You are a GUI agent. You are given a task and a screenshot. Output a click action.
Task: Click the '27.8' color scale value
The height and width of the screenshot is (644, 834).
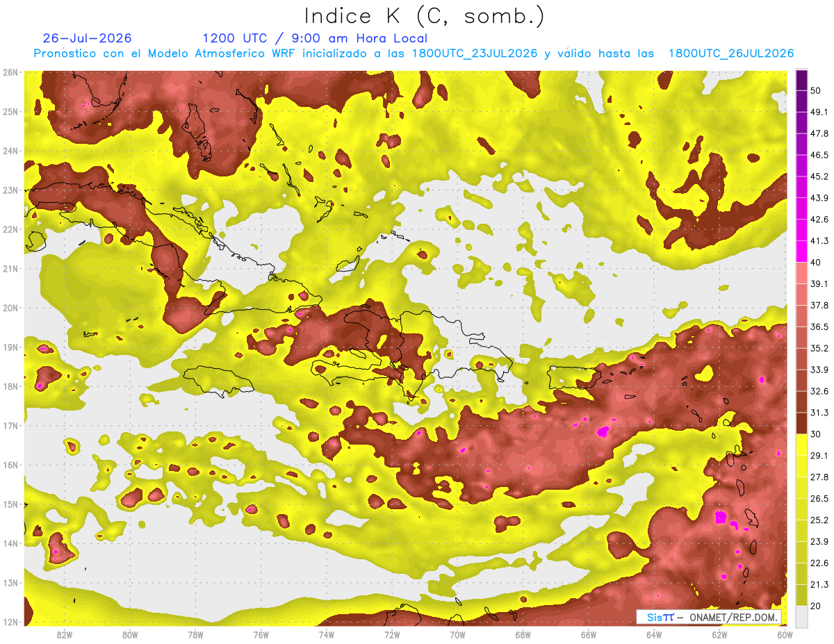[819, 477]
